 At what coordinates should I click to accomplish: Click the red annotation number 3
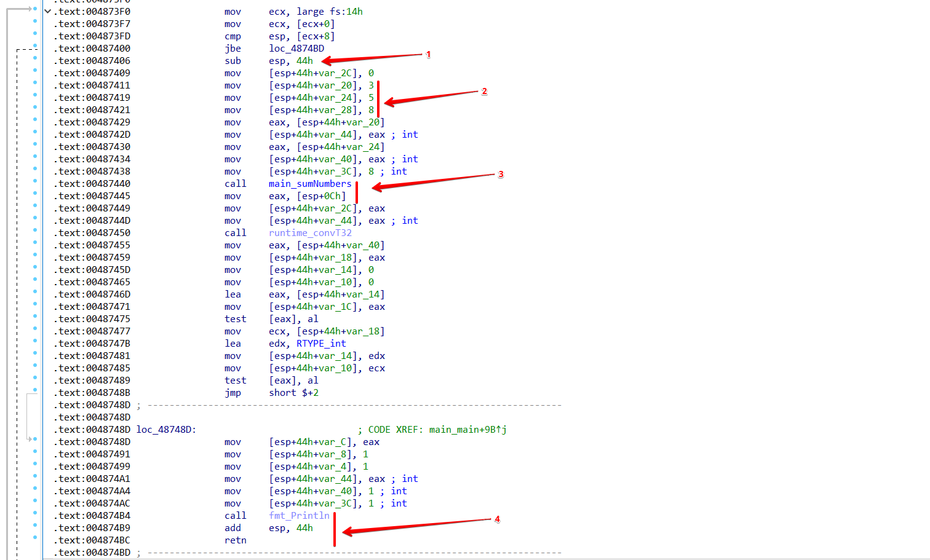pyautogui.click(x=501, y=175)
